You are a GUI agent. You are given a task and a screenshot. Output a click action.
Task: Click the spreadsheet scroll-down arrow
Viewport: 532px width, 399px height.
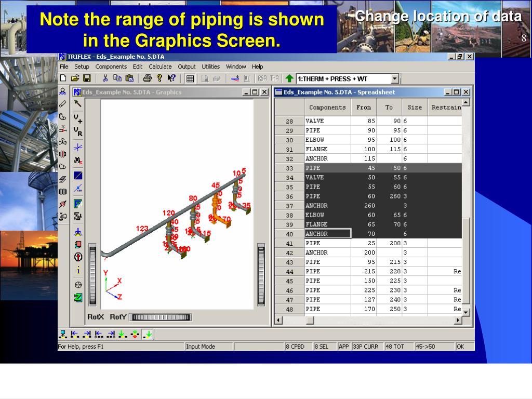click(x=466, y=312)
